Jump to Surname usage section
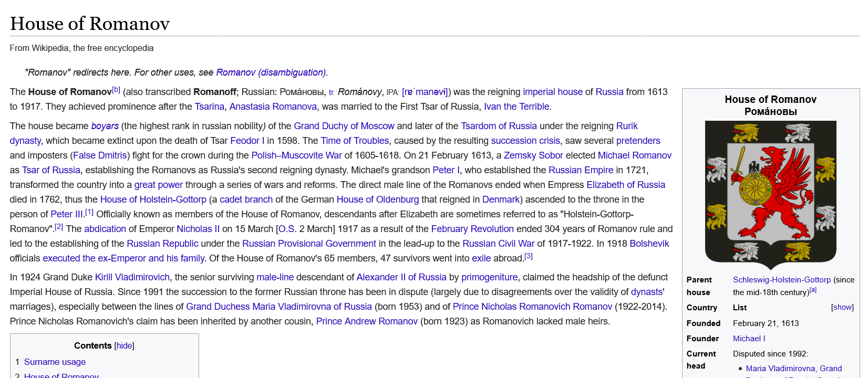Screen dimensions: 868x378 tap(55, 362)
